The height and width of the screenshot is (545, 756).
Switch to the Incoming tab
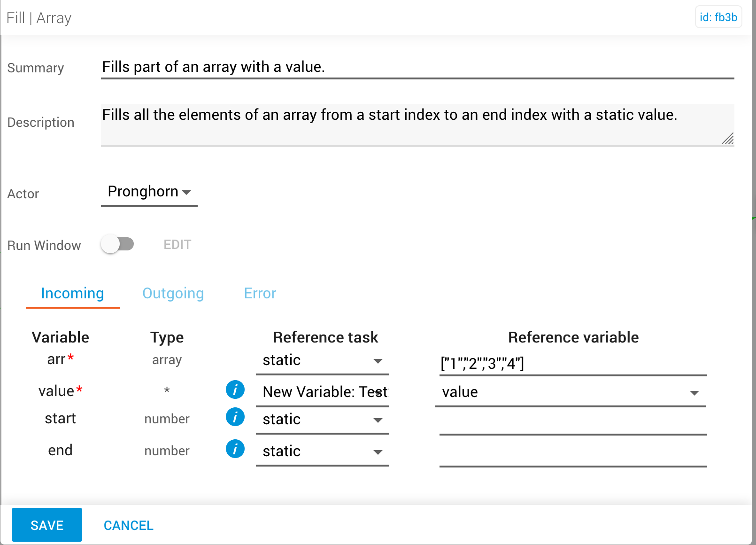click(73, 294)
